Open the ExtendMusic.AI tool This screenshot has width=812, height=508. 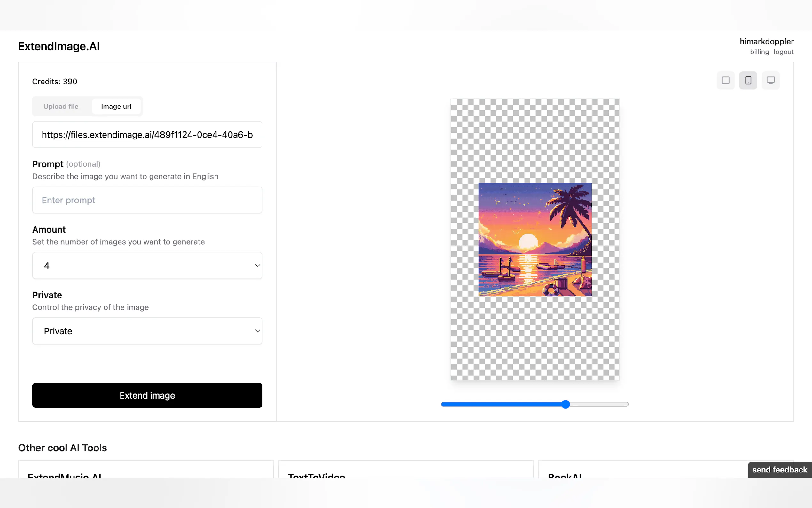(65, 475)
